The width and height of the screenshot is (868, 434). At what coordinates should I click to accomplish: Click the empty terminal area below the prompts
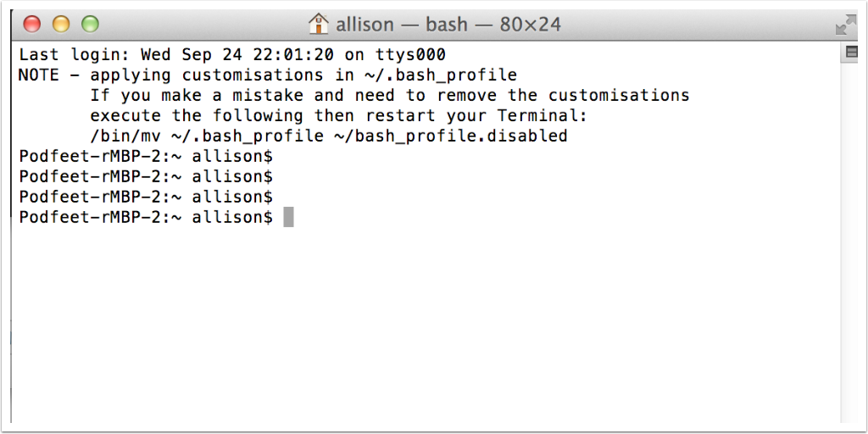424,331
